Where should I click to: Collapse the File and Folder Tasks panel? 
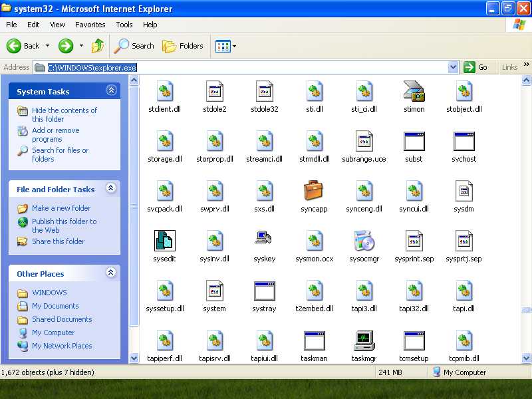111,188
